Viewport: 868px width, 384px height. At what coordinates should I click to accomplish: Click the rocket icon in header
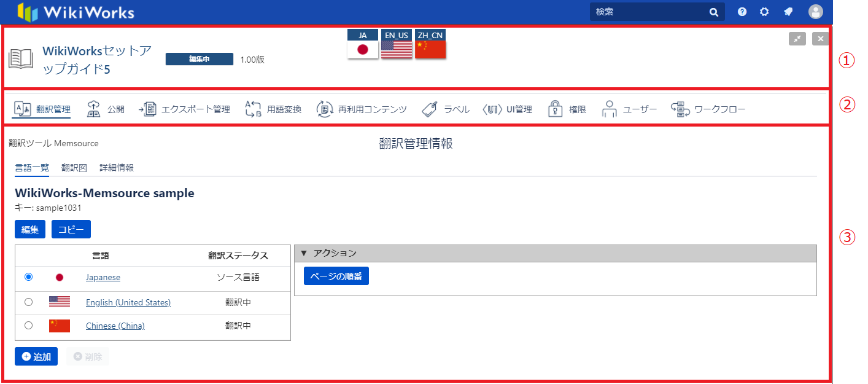788,12
